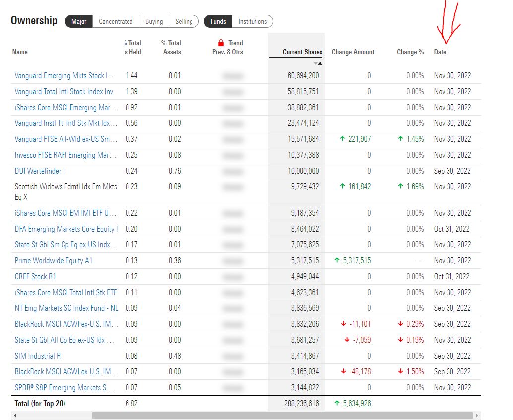The image size is (513, 420).
Task: Open Prime Worldwide Equity A1 link
Action: 53,261
